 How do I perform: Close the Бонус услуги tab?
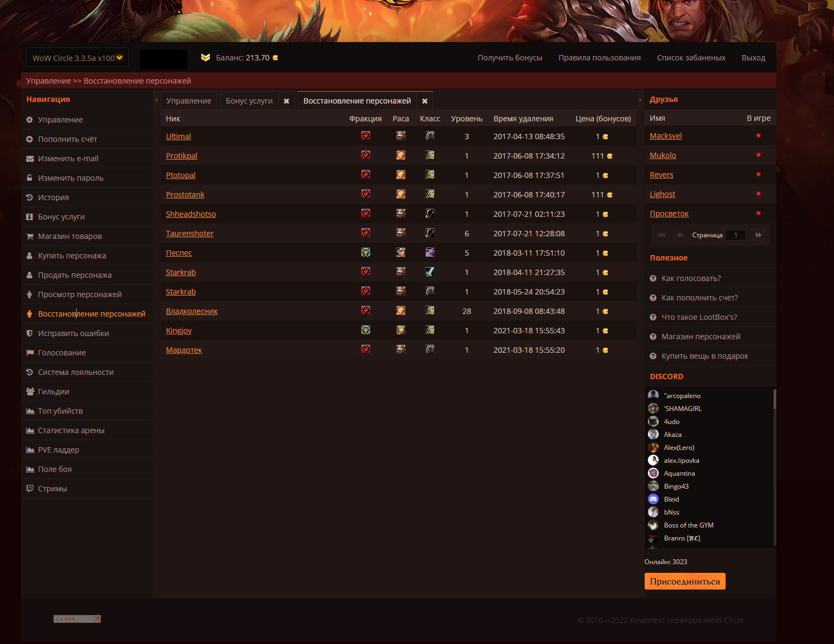pyautogui.click(x=286, y=101)
